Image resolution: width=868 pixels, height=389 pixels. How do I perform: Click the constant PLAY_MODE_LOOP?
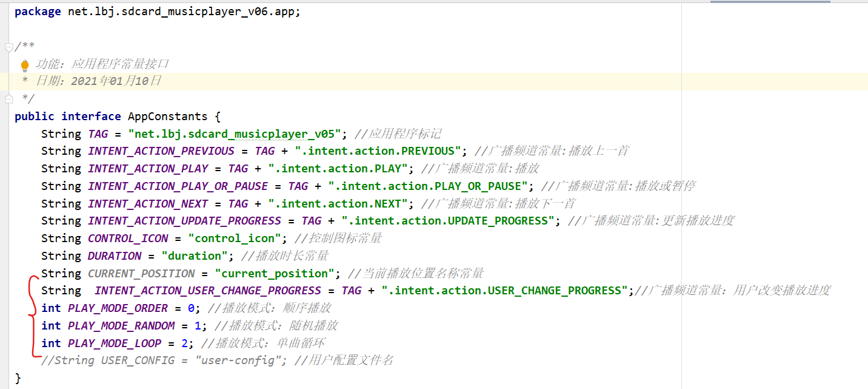click(x=115, y=343)
